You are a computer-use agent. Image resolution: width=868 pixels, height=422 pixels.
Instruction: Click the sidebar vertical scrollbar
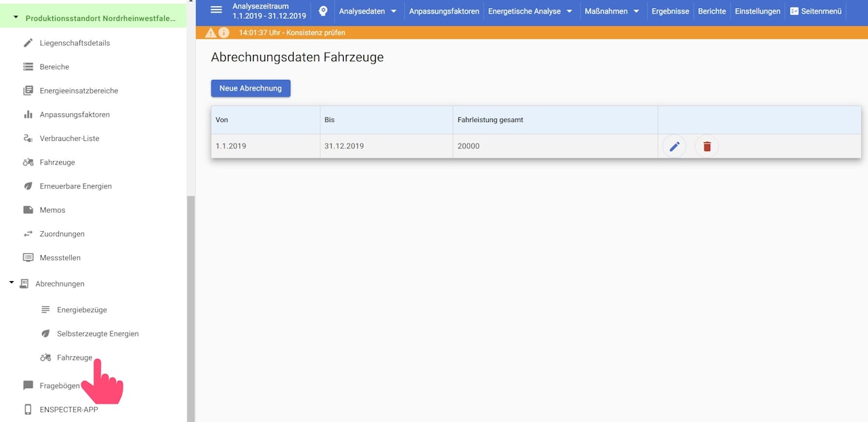(191, 305)
